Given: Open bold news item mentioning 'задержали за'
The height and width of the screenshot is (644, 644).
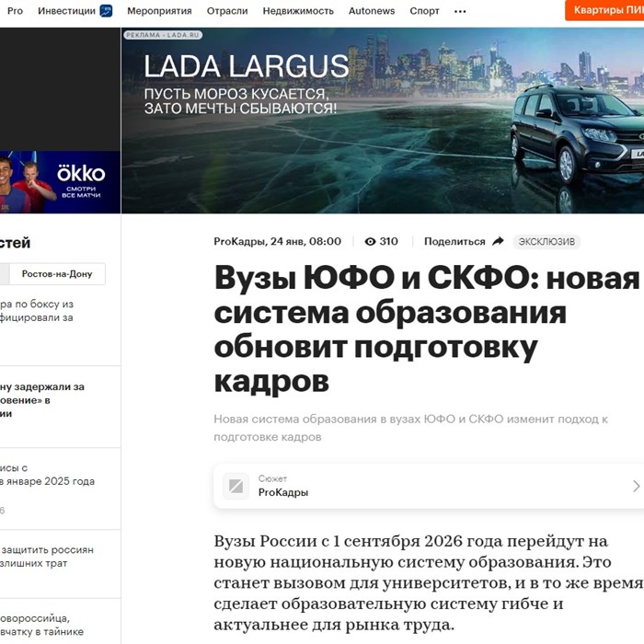Looking at the screenshot, I should pyautogui.click(x=42, y=400).
